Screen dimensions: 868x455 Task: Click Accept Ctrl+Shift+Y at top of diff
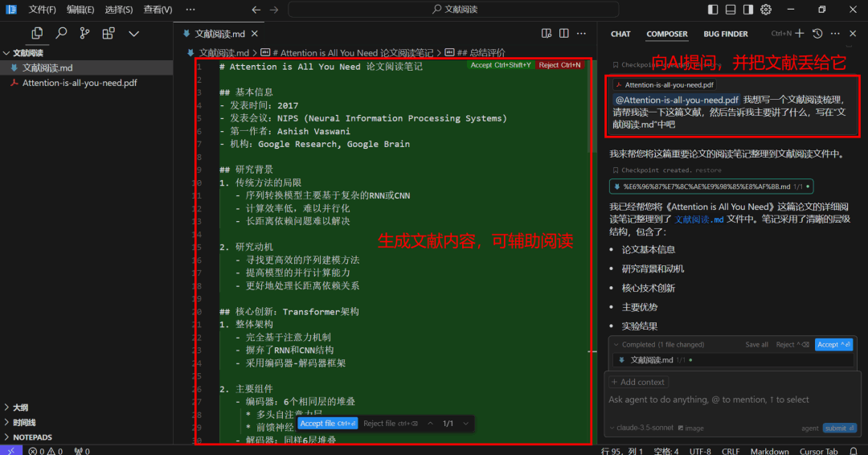501,65
